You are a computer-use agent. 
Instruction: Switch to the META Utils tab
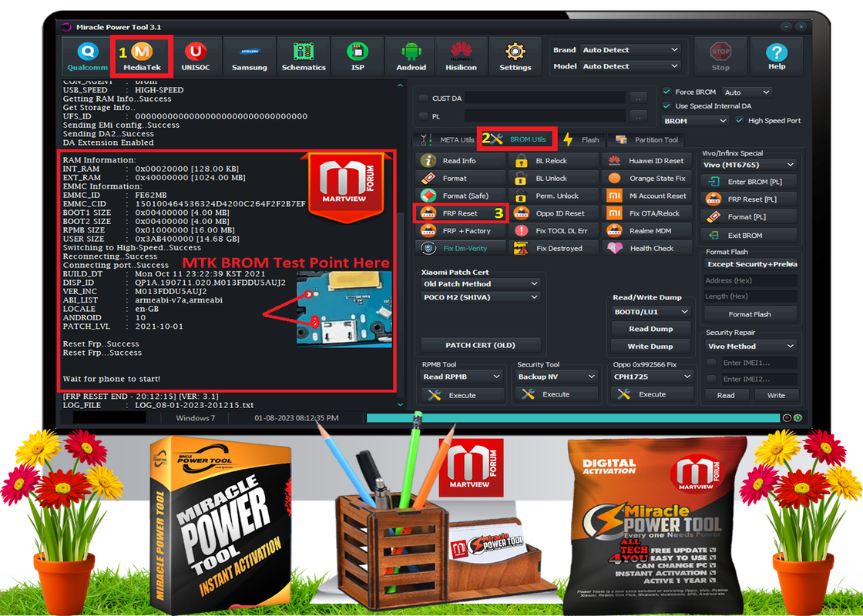click(x=447, y=139)
